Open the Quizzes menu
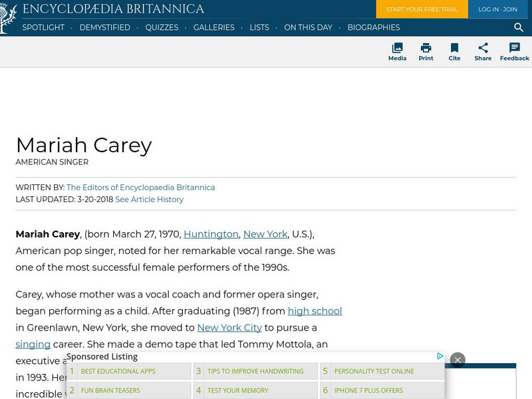The image size is (532, 399). (163, 28)
